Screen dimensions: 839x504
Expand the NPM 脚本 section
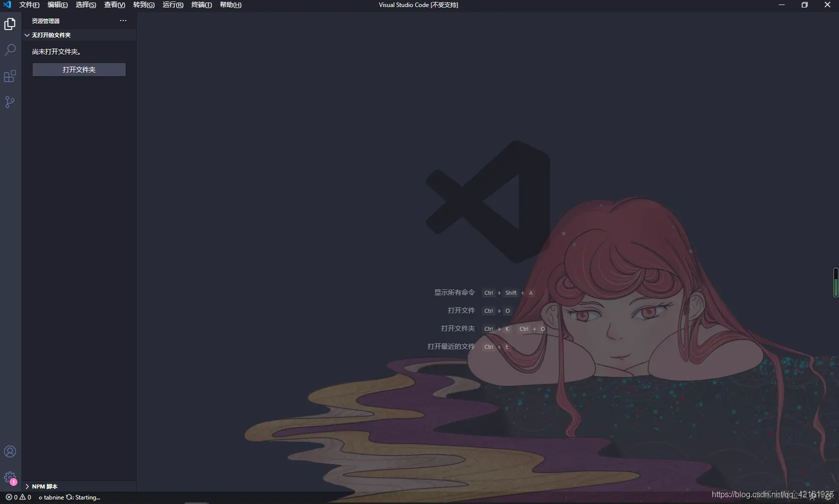click(x=45, y=486)
